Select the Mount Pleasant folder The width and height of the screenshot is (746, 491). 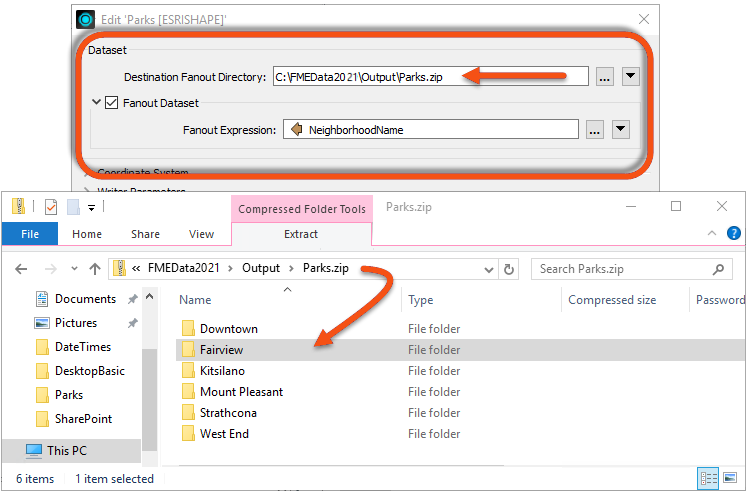pos(242,392)
